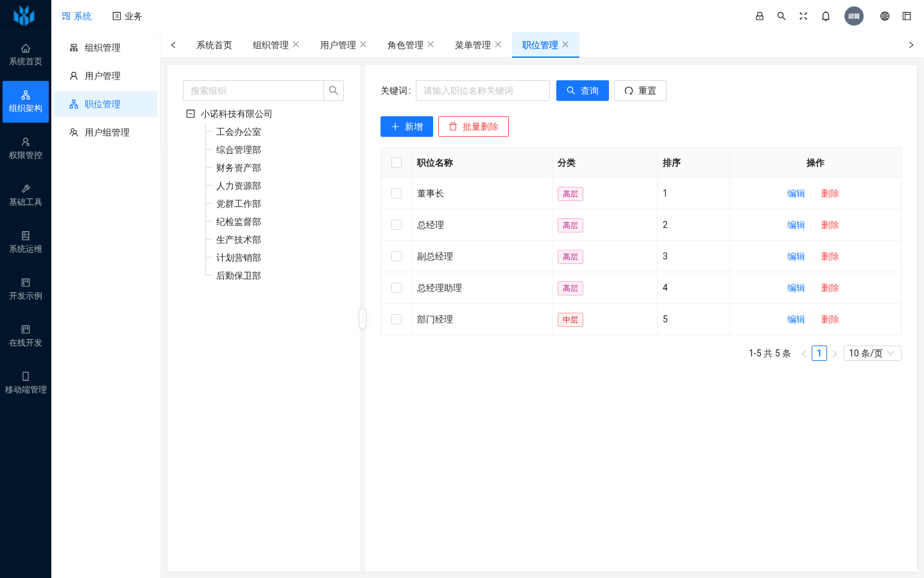Click the user avatar
The height and width of the screenshot is (578, 924).
854,16
